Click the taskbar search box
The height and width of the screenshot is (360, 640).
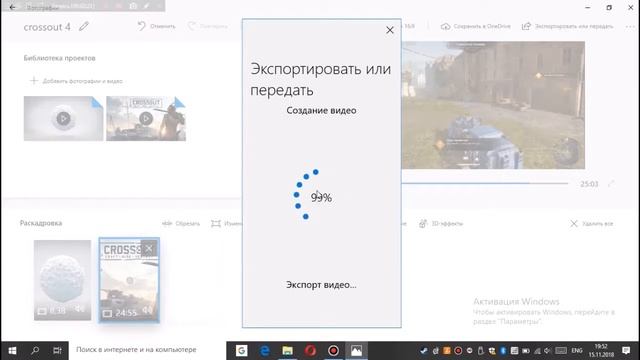(147, 350)
